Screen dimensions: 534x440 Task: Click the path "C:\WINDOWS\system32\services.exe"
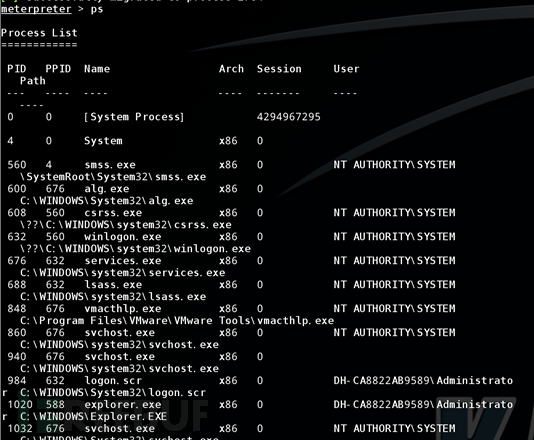pos(123,273)
